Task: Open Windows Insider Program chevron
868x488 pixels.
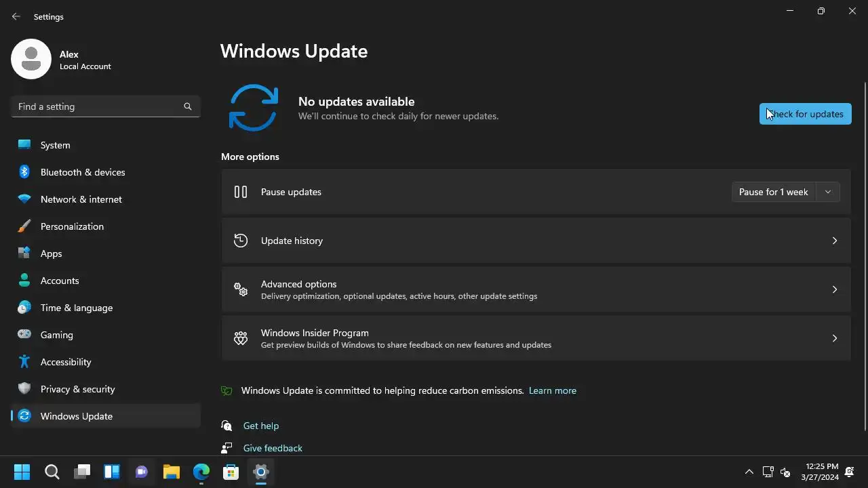Action: click(834, 338)
